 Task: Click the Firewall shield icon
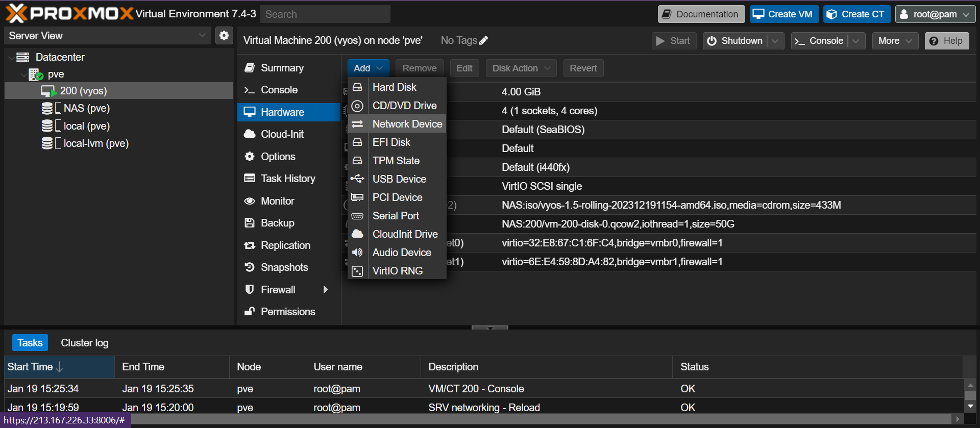pos(250,289)
